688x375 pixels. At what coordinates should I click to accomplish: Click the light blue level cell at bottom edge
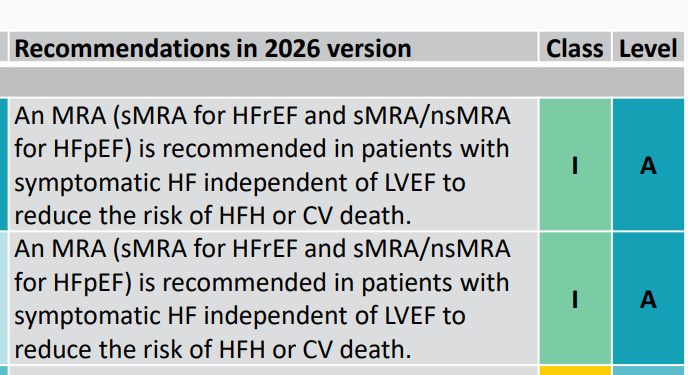pyautogui.click(x=648, y=371)
